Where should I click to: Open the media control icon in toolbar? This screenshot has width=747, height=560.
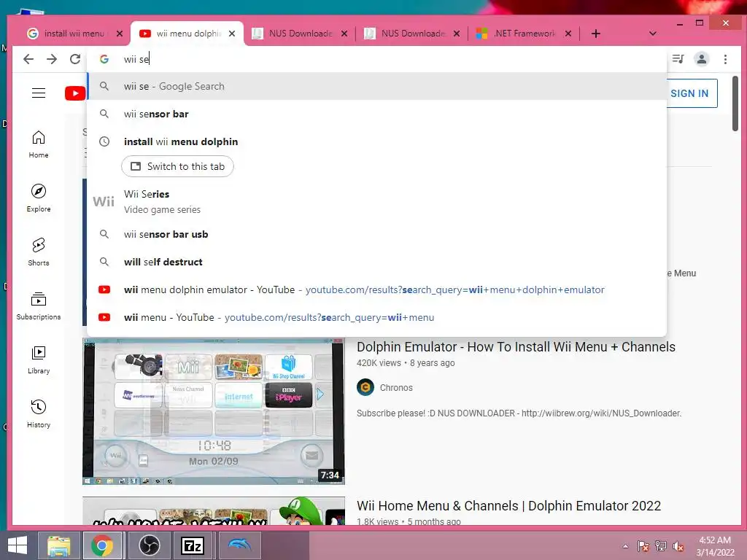click(x=678, y=59)
